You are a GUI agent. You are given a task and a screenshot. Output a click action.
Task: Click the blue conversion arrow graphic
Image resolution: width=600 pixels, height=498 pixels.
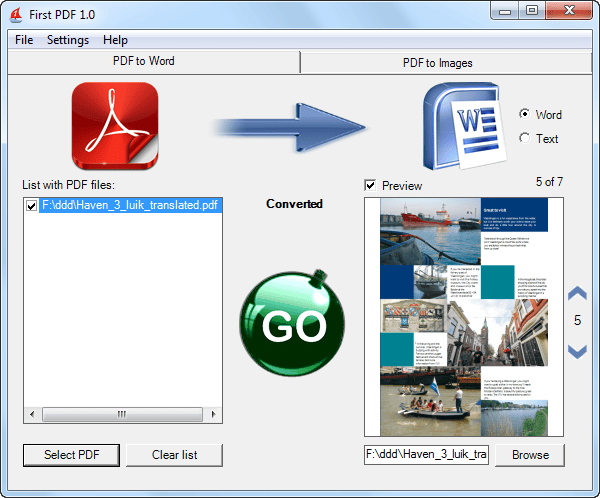(290, 127)
